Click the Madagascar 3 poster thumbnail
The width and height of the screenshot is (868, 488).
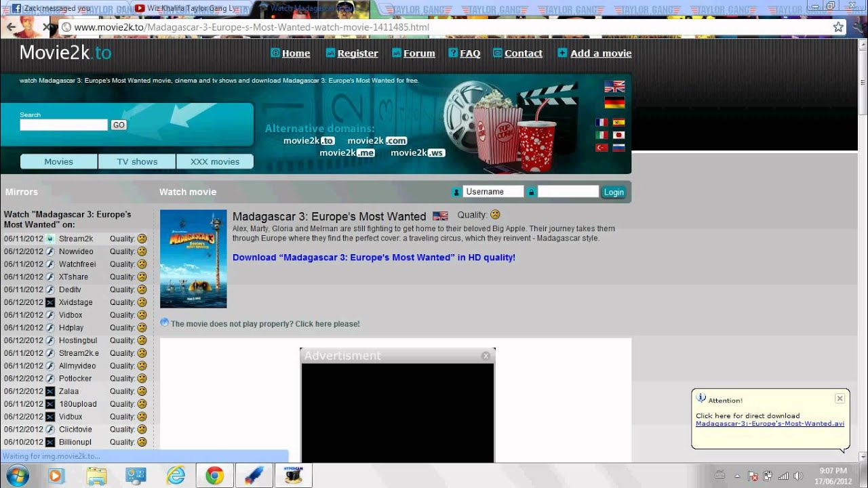pyautogui.click(x=193, y=259)
